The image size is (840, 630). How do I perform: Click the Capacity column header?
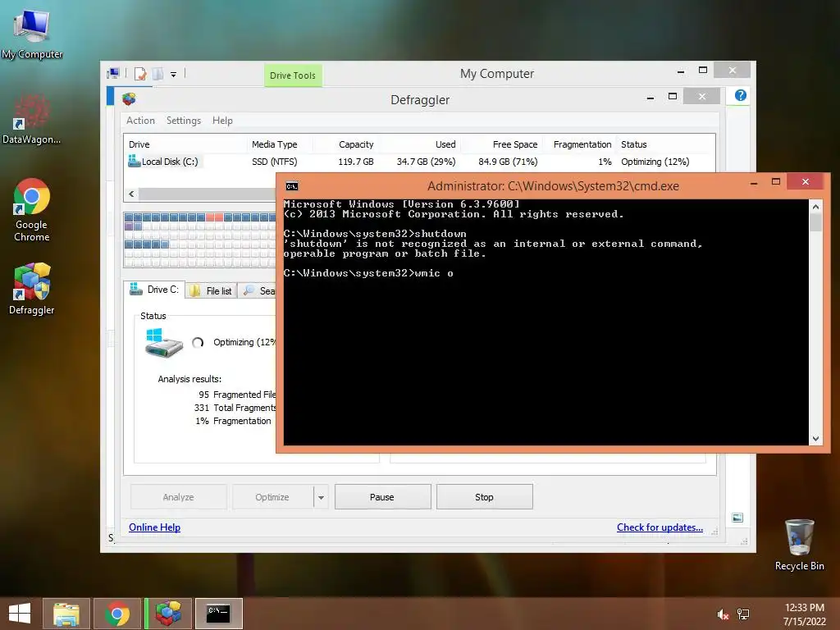pyautogui.click(x=346, y=144)
